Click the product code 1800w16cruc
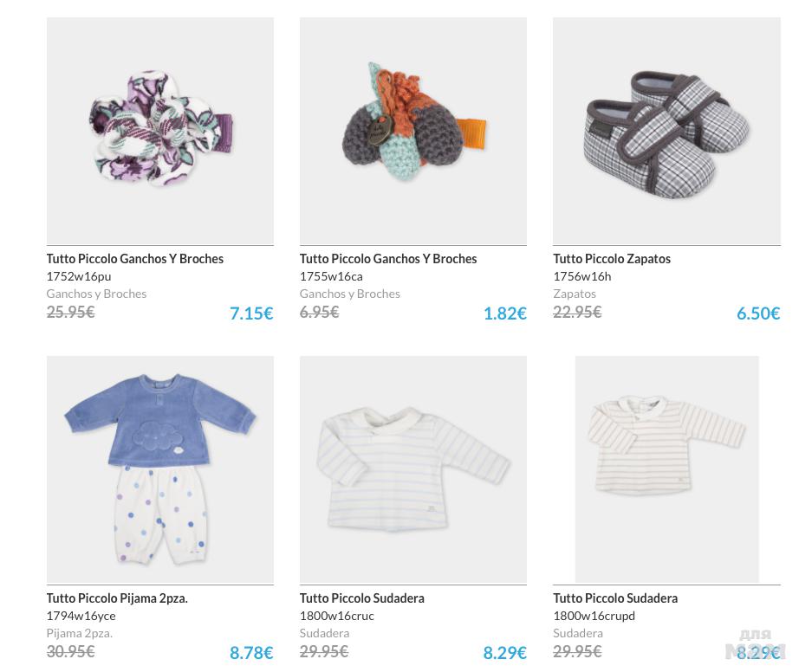 (x=337, y=616)
